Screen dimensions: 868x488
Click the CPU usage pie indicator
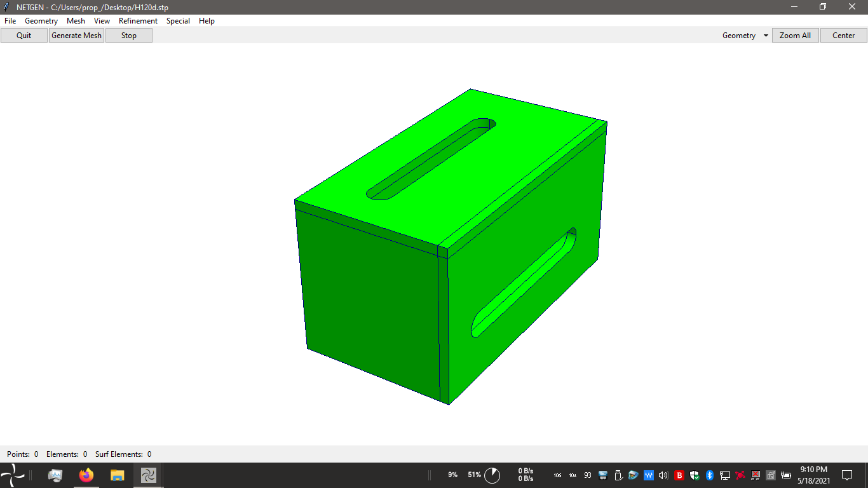[x=492, y=475]
